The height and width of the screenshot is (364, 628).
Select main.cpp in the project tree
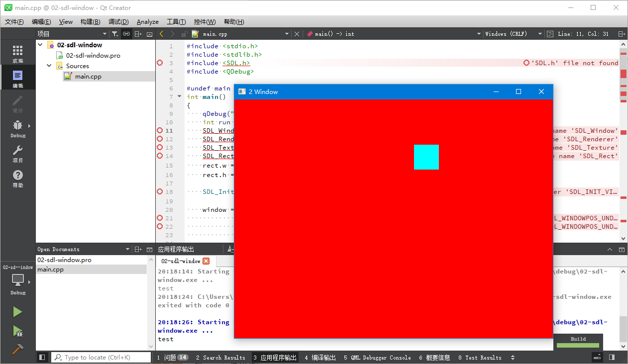pyautogui.click(x=88, y=76)
